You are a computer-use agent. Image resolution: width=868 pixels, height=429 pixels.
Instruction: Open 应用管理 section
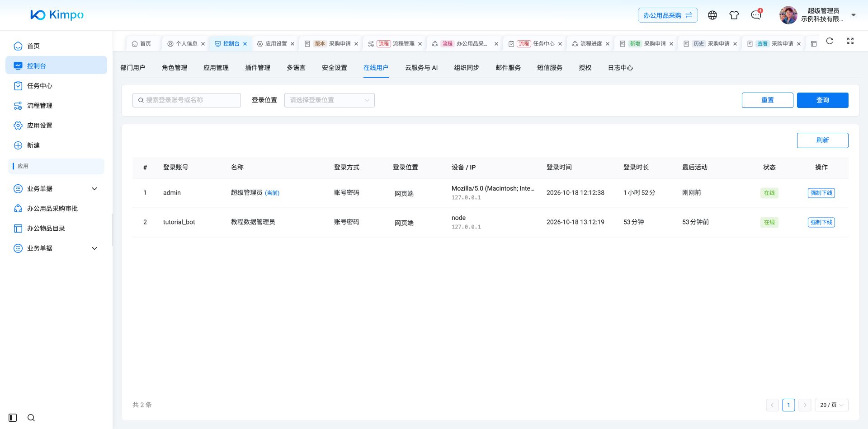coord(216,68)
